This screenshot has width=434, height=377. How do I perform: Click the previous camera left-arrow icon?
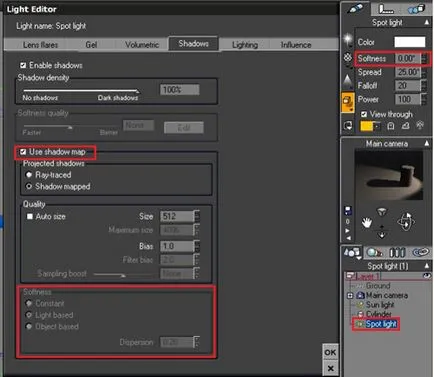click(x=348, y=238)
